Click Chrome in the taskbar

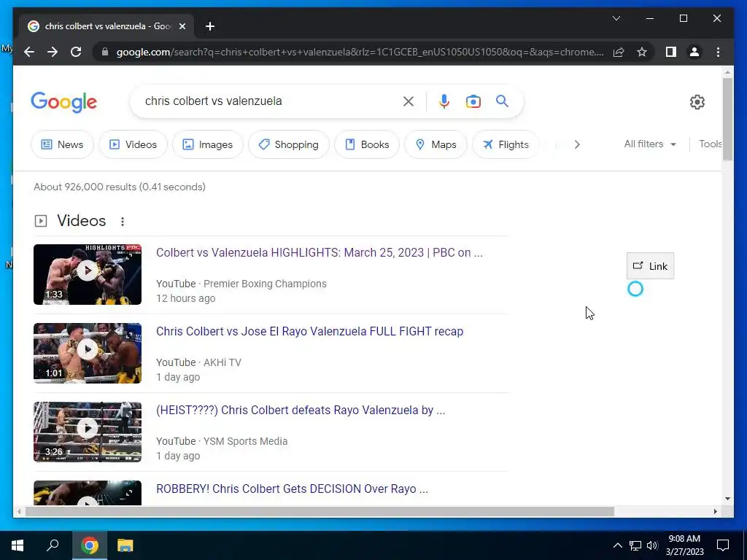[90, 545]
